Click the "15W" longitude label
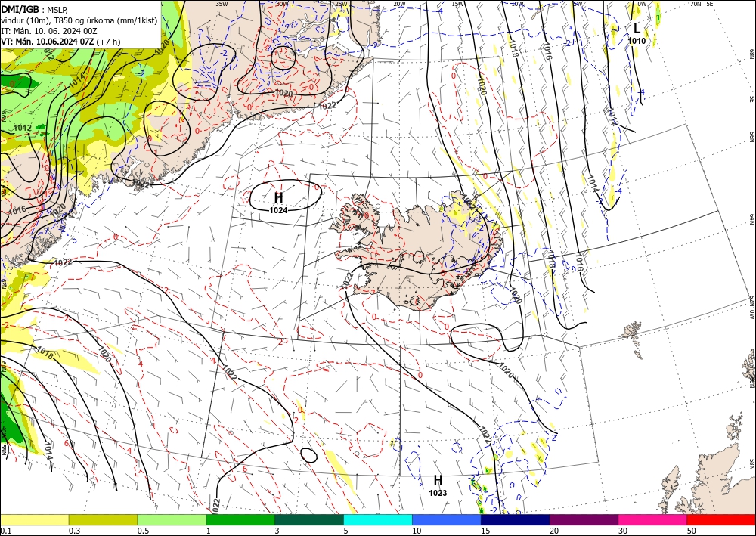Screen dimensions: 756x536 click(x=458, y=4)
